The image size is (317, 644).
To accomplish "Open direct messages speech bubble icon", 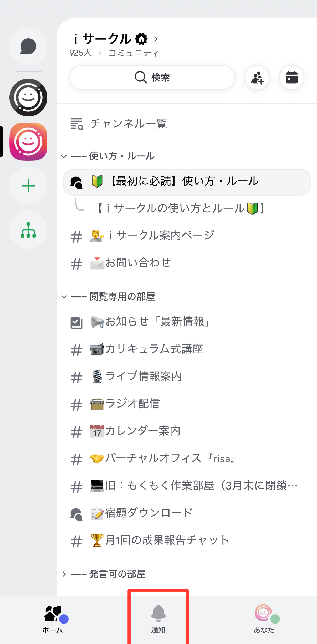I will (28, 47).
